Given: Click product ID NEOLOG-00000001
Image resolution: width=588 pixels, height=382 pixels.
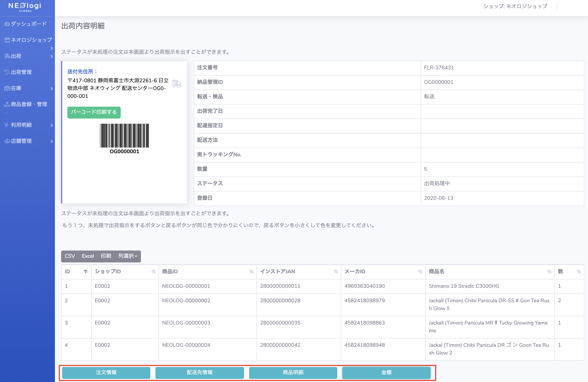Looking at the screenshot, I should pyautogui.click(x=186, y=286).
